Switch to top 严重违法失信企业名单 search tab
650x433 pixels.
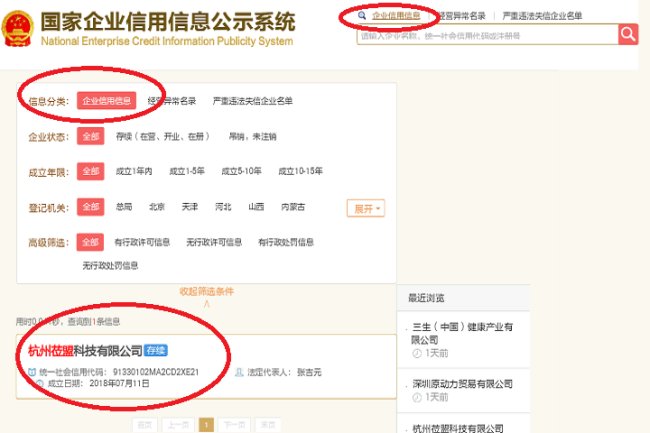(x=542, y=16)
